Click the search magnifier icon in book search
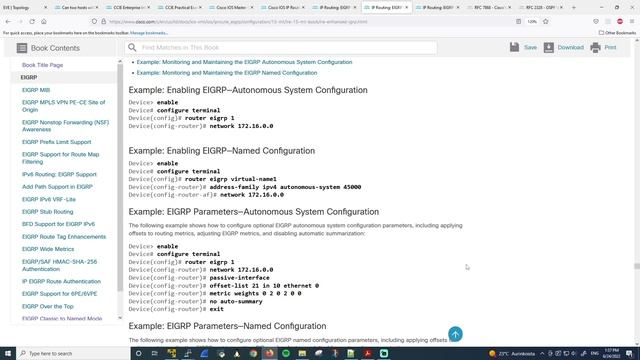This screenshot has width=640, height=360. tap(132, 47)
